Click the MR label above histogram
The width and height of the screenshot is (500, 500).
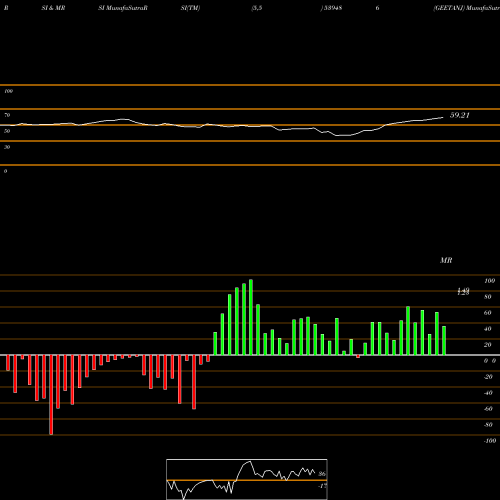446,260
